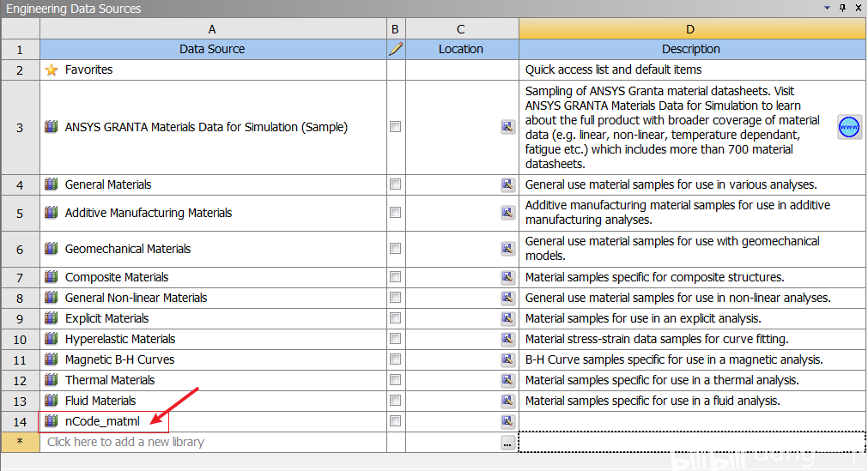868x471 pixels.
Task: Click the pencil edit icon in column B header
Action: pos(396,49)
